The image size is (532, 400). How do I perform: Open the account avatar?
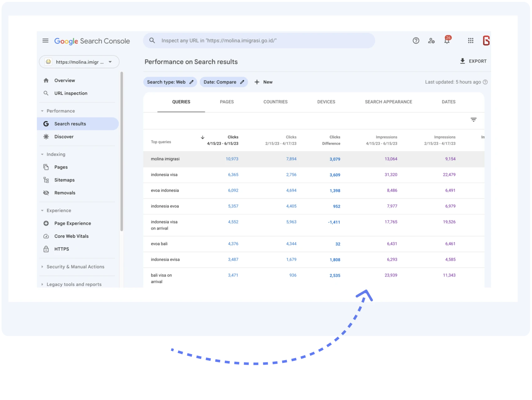point(486,41)
